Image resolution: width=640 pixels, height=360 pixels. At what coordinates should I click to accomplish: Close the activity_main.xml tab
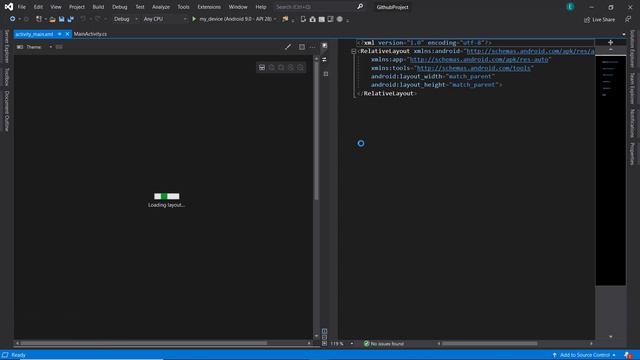pyautogui.click(x=67, y=34)
